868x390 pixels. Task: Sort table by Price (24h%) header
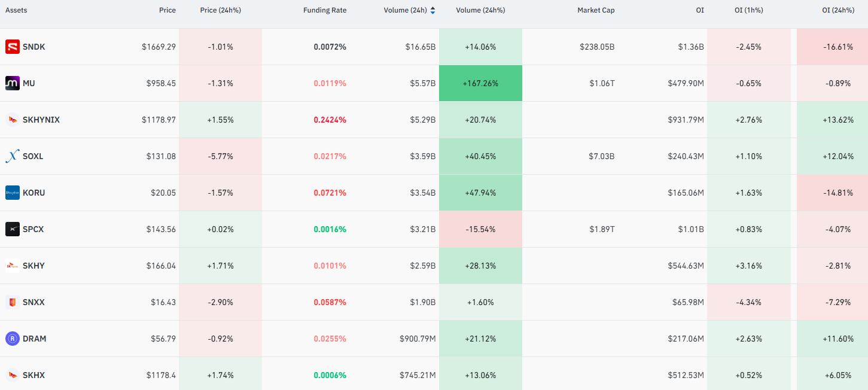[220, 10]
